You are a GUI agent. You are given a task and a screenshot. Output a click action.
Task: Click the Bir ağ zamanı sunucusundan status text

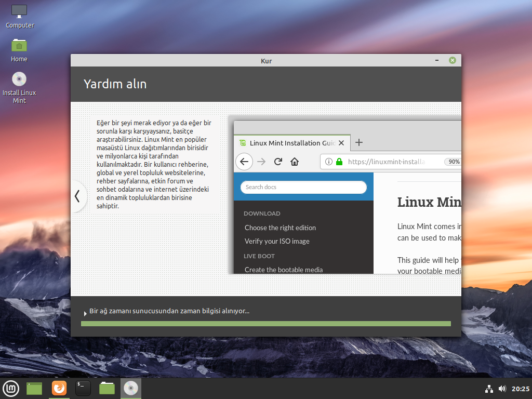(169, 311)
